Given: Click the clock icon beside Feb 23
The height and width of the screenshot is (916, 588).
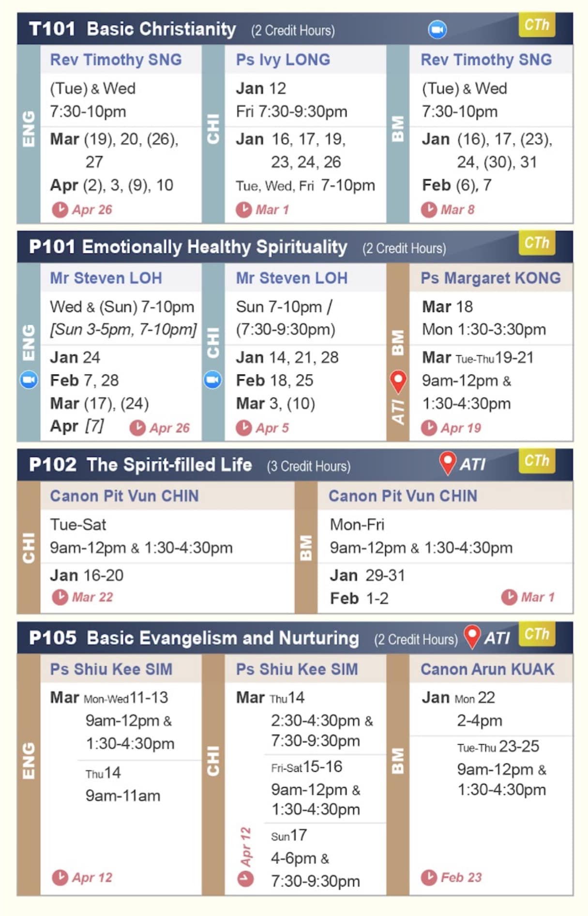Looking at the screenshot, I should click(x=429, y=877).
